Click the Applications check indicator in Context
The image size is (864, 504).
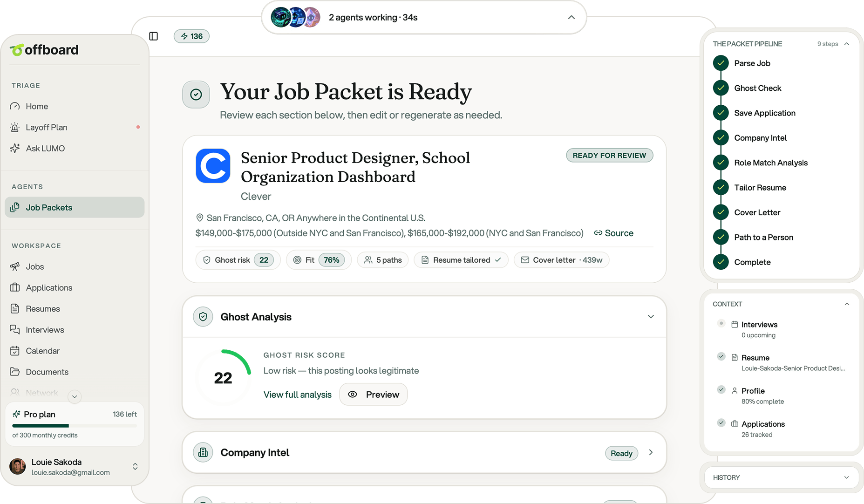(721, 422)
